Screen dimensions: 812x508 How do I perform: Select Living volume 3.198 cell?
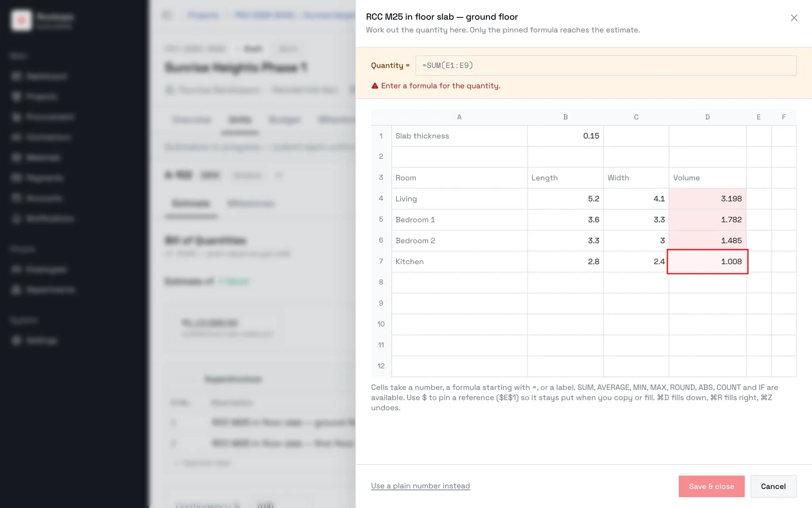coord(708,199)
